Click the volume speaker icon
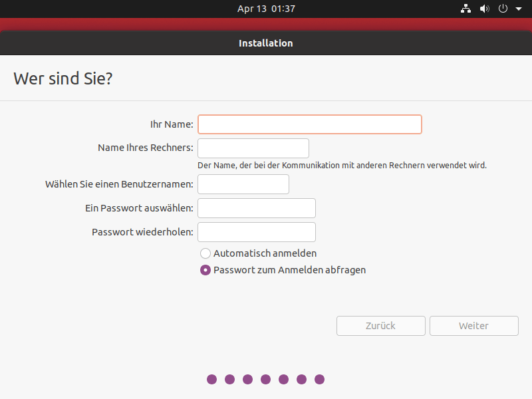The image size is (532, 399). pos(484,9)
